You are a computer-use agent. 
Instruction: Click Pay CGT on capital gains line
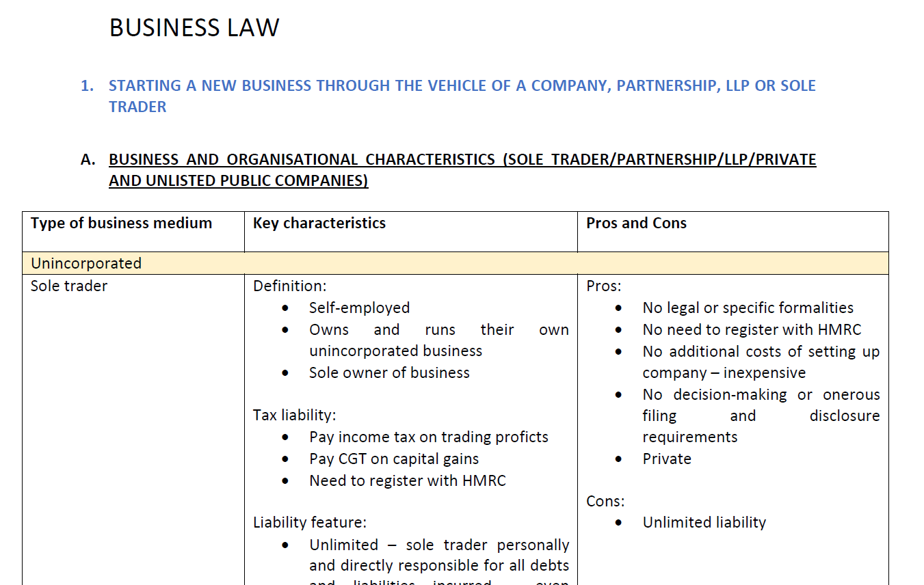click(x=394, y=459)
